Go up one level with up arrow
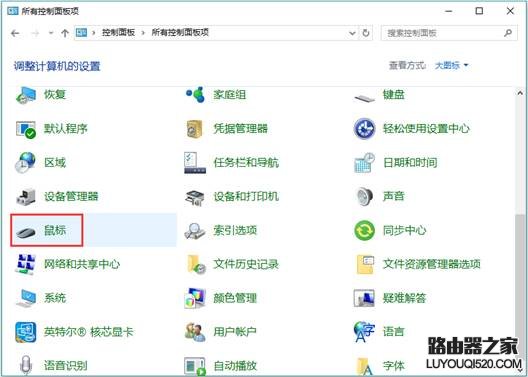This screenshot has width=528, height=377. tap(65, 33)
